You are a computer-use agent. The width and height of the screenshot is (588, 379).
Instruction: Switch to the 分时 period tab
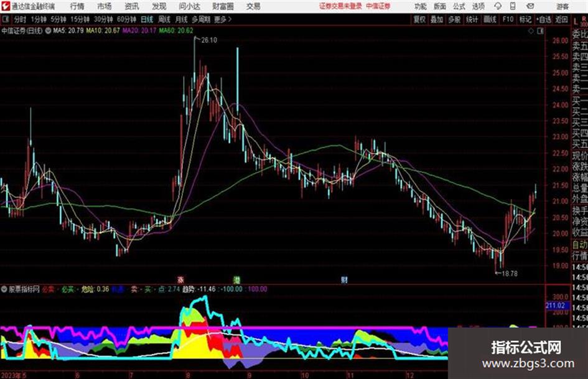click(x=21, y=19)
